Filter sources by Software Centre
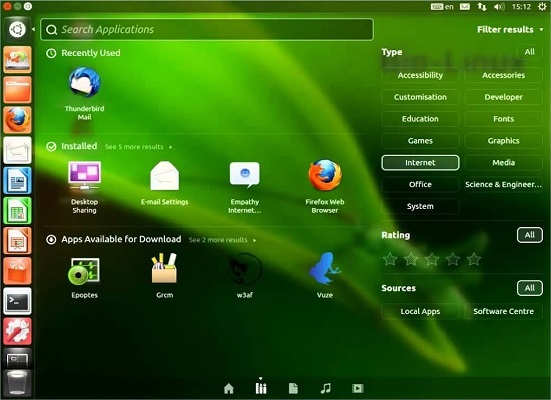Viewport: 551px width, 400px height. coord(504,311)
